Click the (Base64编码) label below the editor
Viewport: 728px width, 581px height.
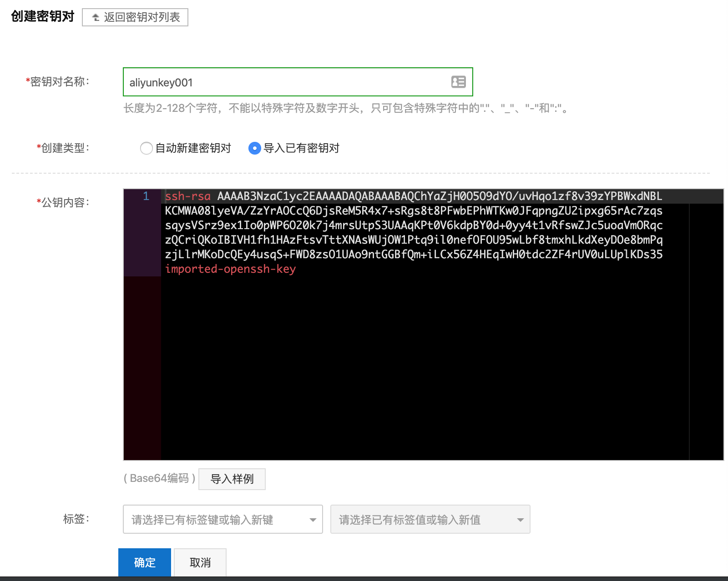159,478
